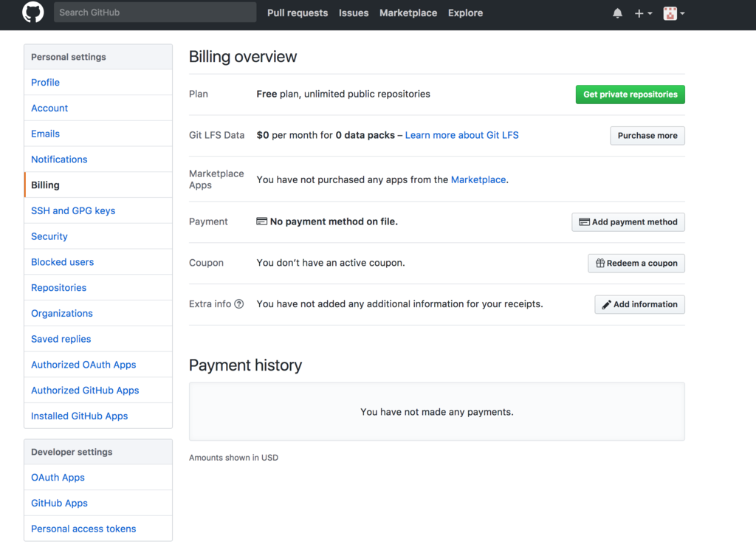Open the notifications bell icon
This screenshot has width=756, height=553.
pyautogui.click(x=617, y=13)
